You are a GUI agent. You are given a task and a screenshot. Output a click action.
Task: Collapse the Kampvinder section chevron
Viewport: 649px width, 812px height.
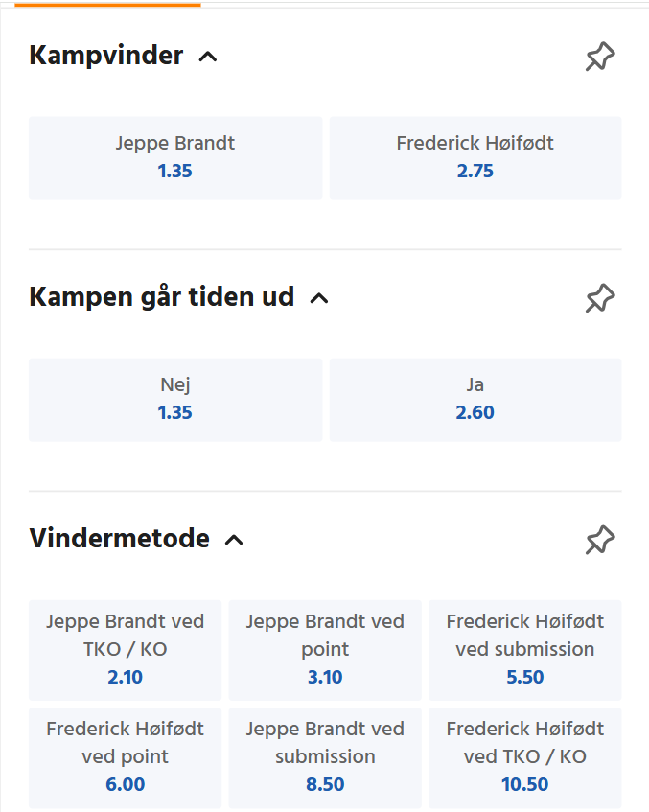207,58
